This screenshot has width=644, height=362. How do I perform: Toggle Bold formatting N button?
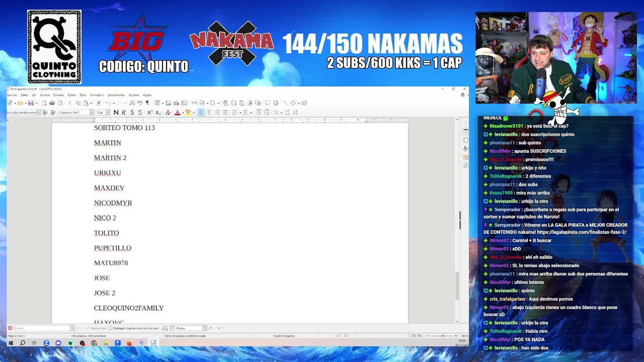(x=116, y=113)
